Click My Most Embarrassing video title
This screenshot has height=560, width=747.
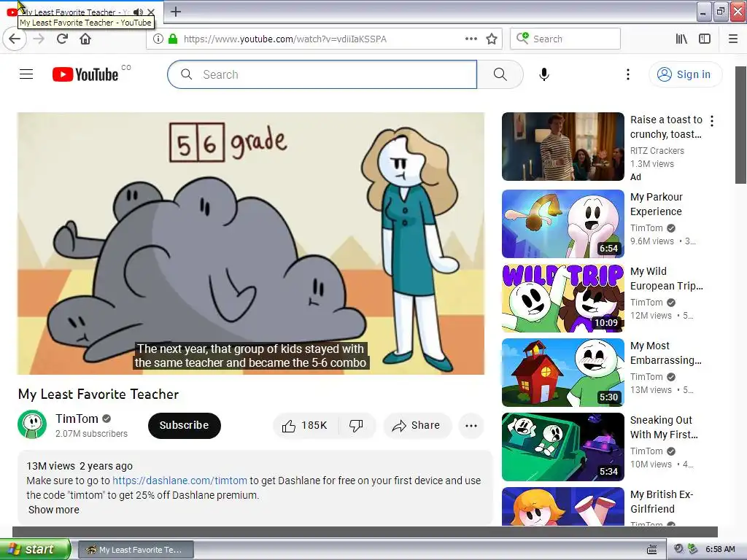665,353
